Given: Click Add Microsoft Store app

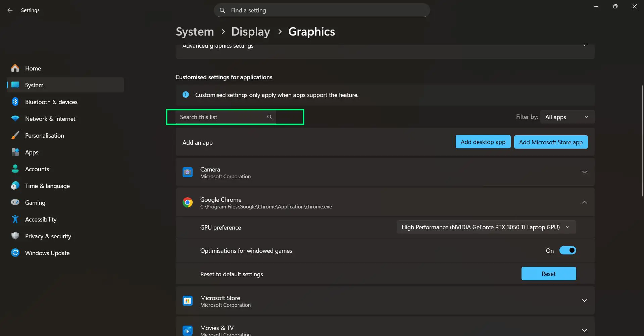Looking at the screenshot, I should tap(551, 142).
